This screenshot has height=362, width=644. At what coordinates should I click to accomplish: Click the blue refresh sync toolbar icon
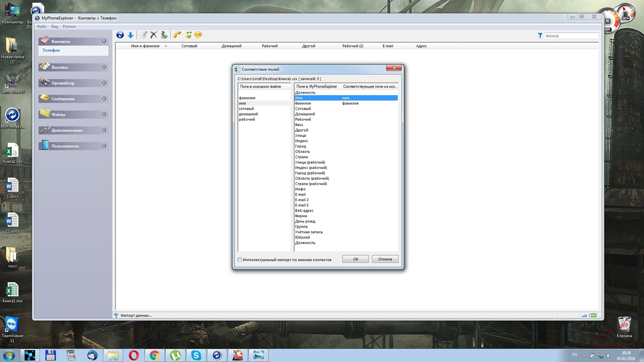pyautogui.click(x=120, y=35)
